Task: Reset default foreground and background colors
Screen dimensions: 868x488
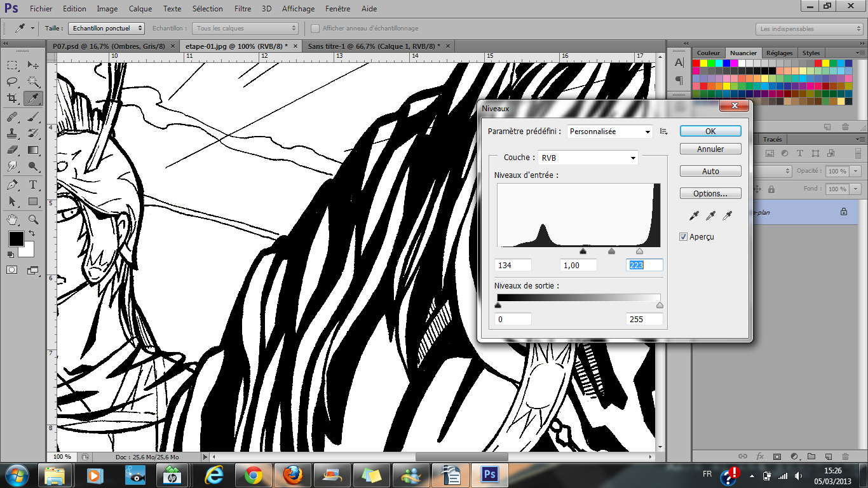Action: click(x=10, y=254)
